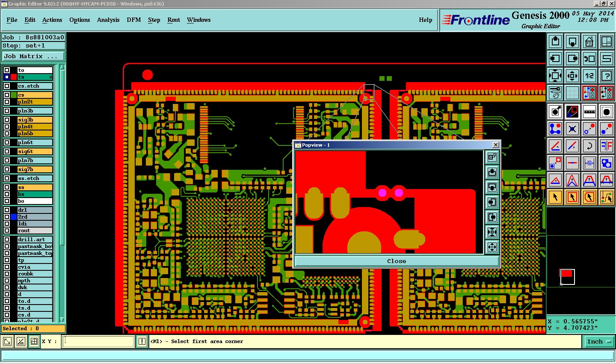Click the blue connected dots with red dot icon
The height and width of the screenshot is (364, 616).
tap(555, 128)
